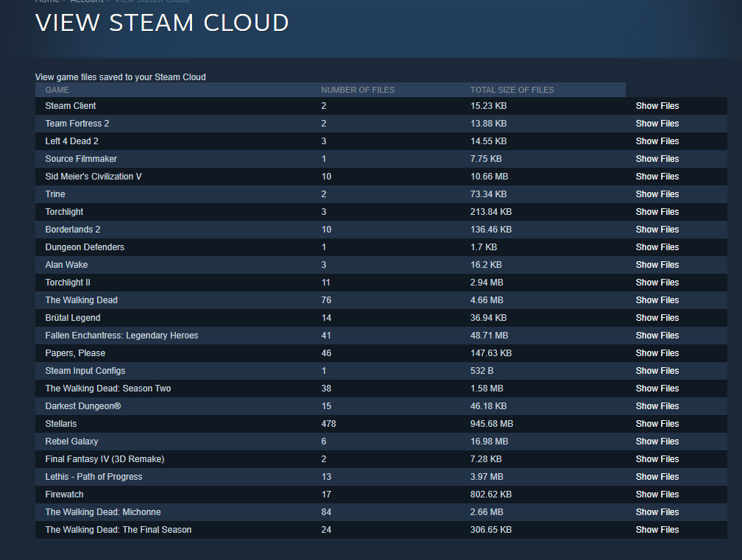742x560 pixels.
Task: Click the 802.62 KB size value
Action: point(491,495)
